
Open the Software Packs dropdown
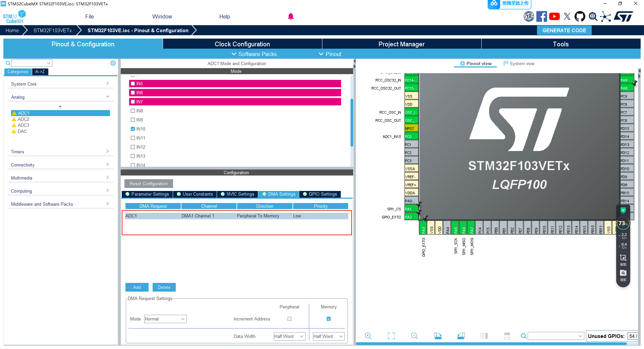254,54
